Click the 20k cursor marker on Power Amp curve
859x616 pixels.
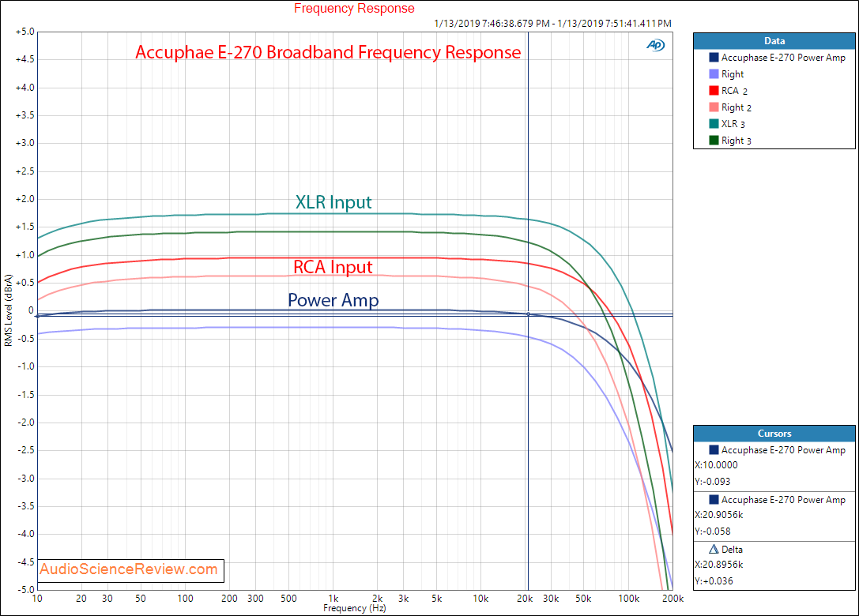[528, 314]
